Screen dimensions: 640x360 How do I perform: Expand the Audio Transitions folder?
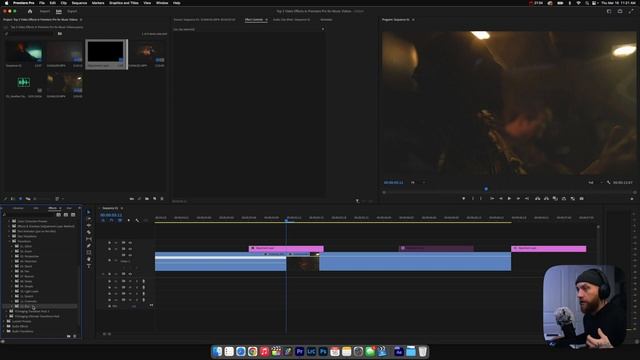[4, 331]
